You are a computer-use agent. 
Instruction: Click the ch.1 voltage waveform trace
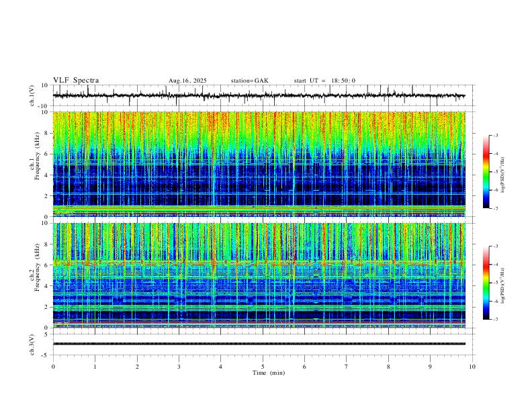tap(259, 95)
